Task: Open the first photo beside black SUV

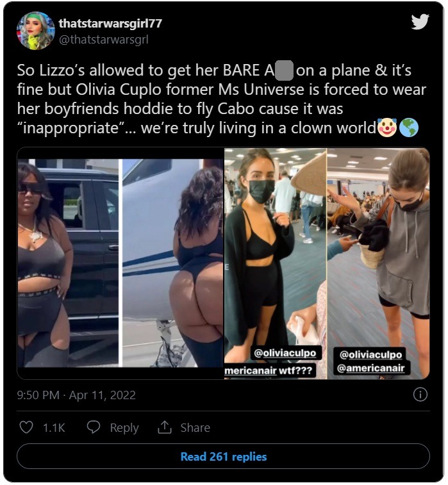Action: [68, 263]
